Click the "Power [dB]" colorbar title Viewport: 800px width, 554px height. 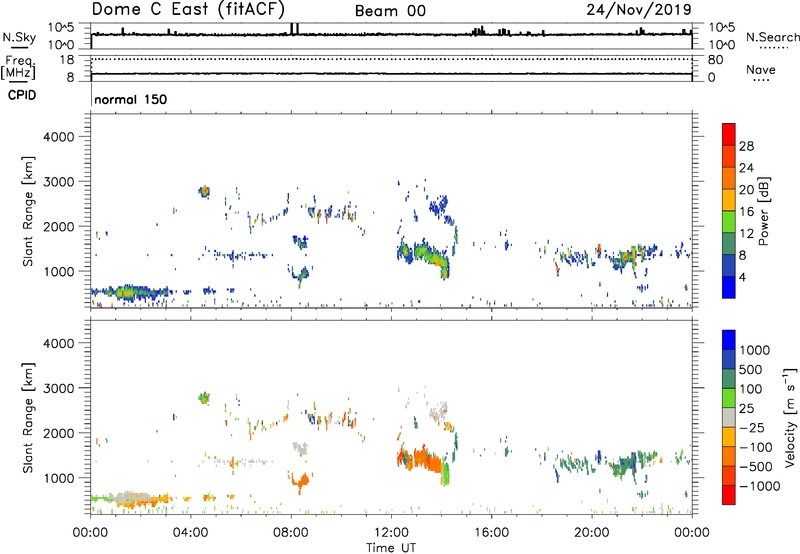tap(764, 211)
